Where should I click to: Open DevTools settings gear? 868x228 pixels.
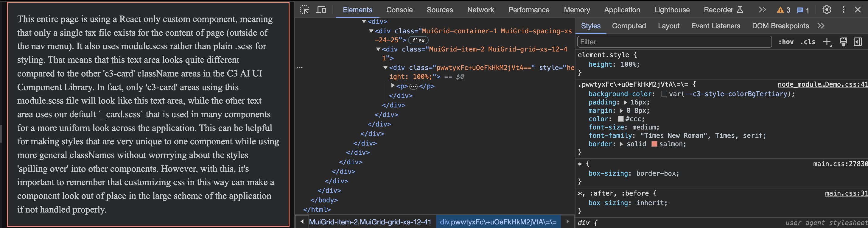coord(827,10)
